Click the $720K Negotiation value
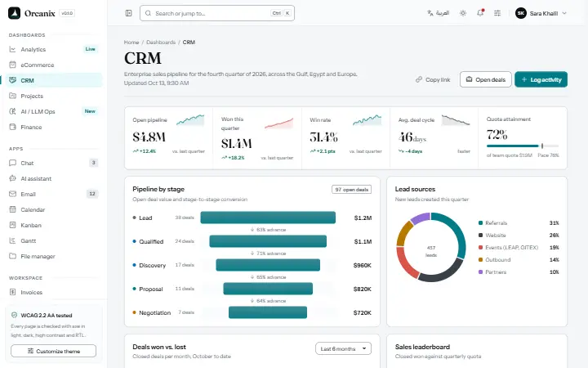The image size is (588, 368). tap(363, 312)
